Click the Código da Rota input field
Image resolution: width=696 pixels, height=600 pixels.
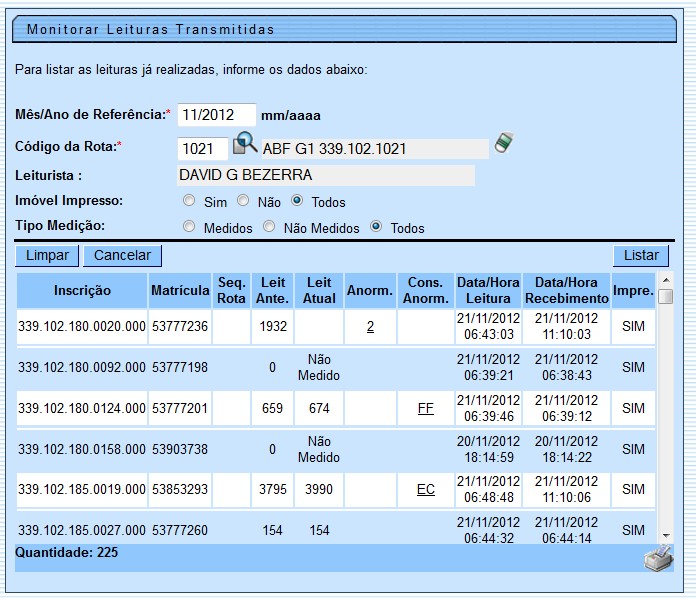click(x=202, y=149)
